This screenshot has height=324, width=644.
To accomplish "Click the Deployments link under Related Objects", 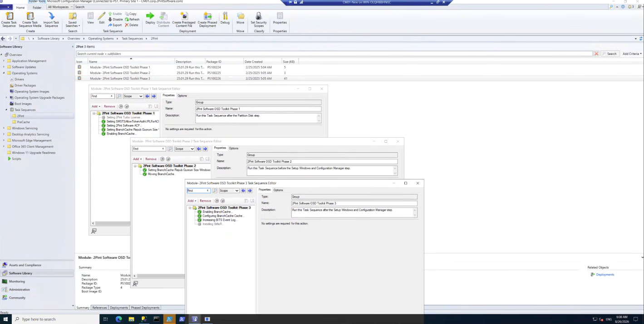I will point(605,275).
